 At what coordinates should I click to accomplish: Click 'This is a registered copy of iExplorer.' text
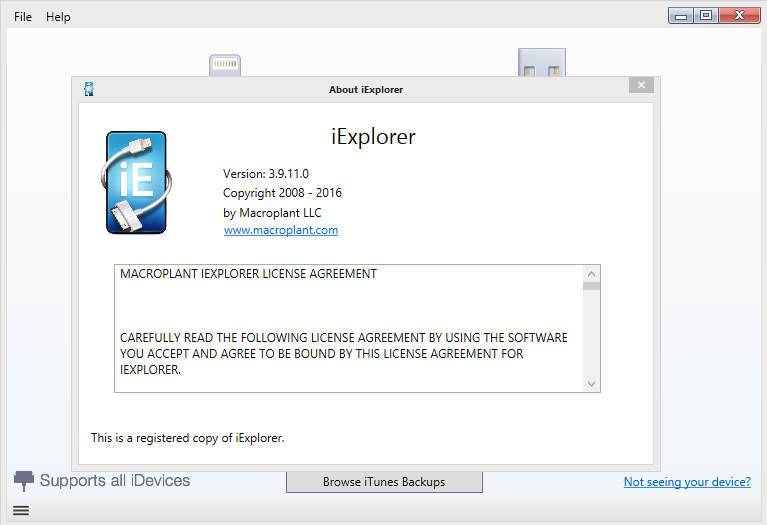click(x=187, y=438)
